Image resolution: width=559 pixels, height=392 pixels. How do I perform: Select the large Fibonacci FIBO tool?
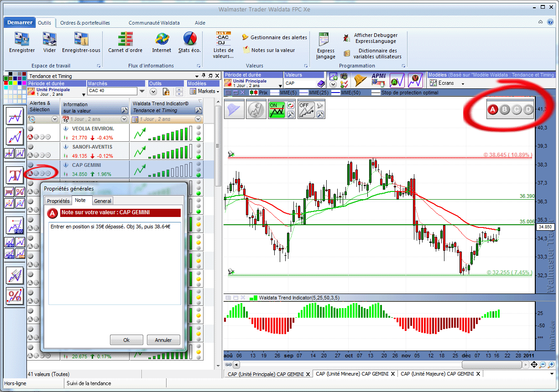15,225
